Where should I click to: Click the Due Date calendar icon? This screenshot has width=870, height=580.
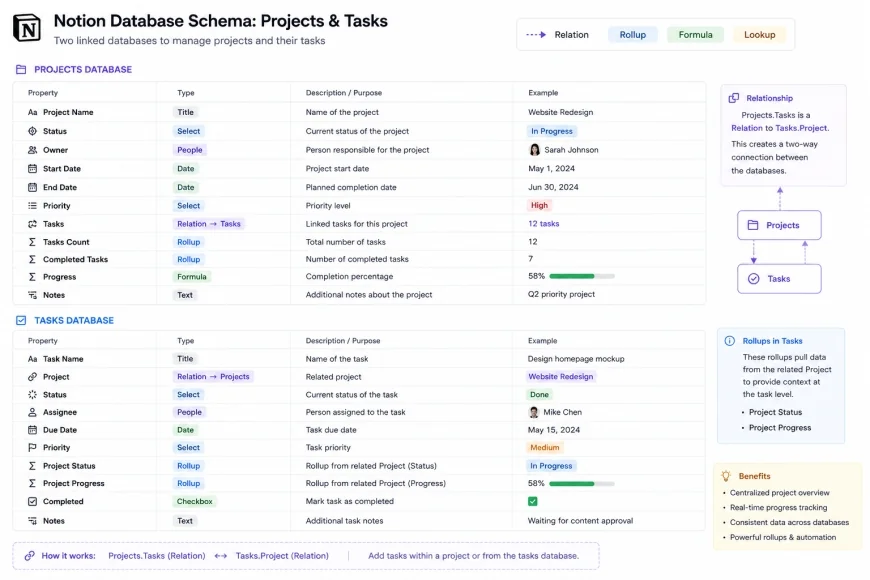pyautogui.click(x=32, y=430)
